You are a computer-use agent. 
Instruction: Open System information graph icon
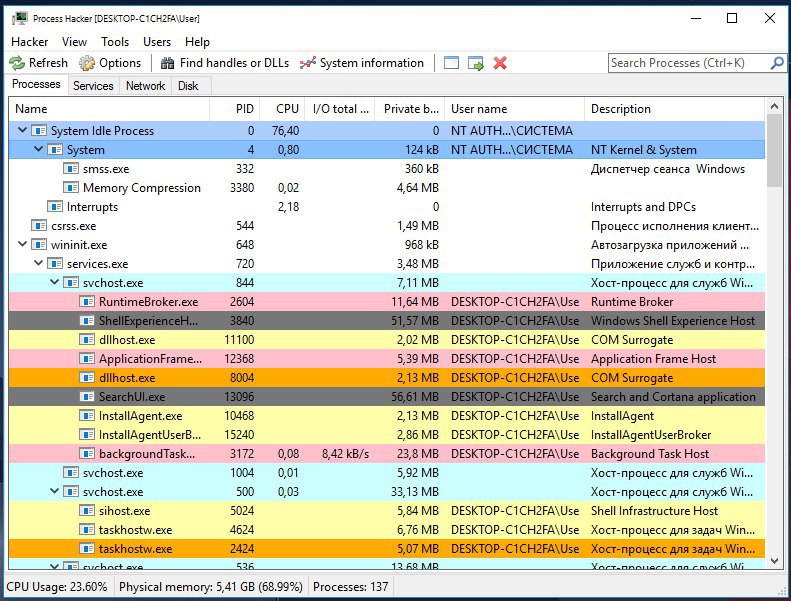coord(308,63)
